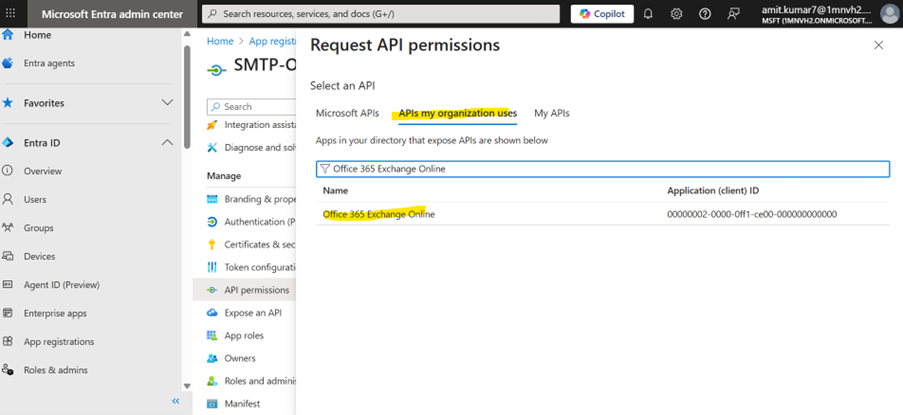Click the Expose an API cloud icon
Viewport: 903px width, 415px height.
pos(213,313)
